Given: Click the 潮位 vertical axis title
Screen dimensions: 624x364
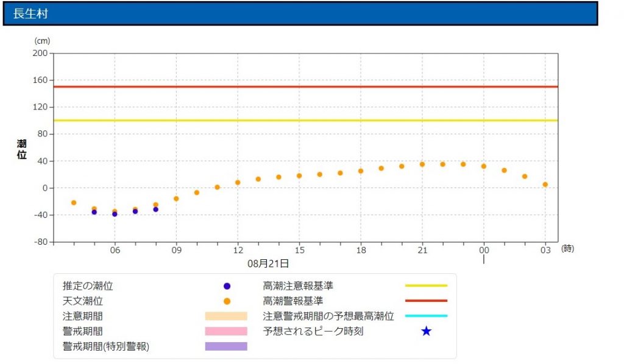Looking at the screenshot, I should 21,149.
